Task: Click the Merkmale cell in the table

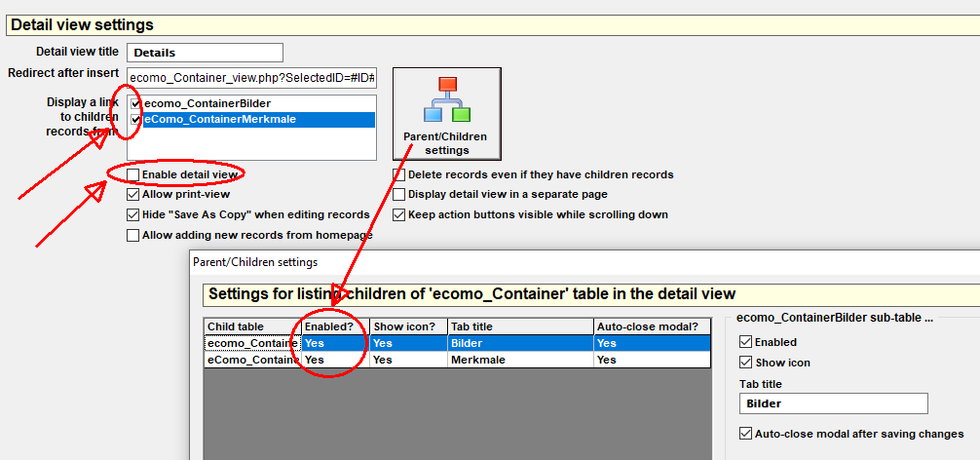Action: click(520, 360)
